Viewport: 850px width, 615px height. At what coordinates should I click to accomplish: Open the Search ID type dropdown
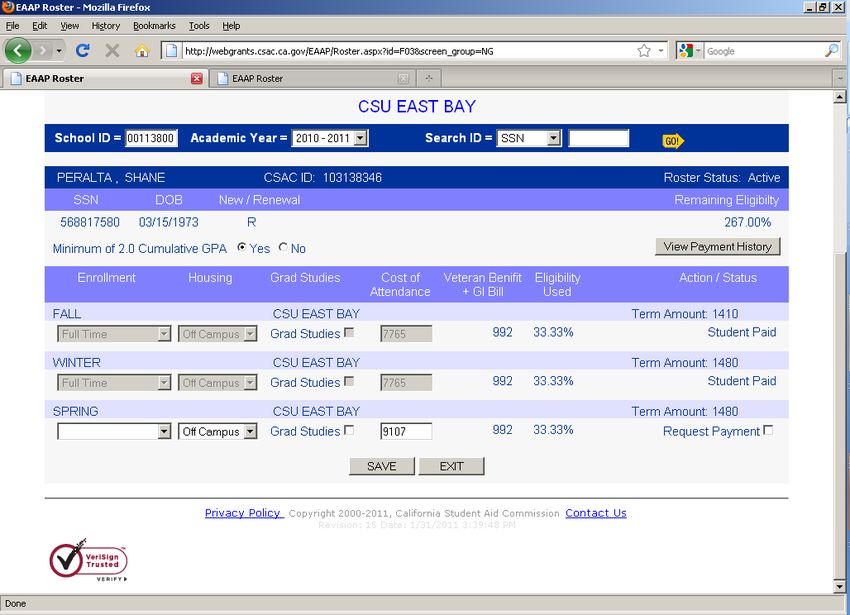[x=529, y=138]
